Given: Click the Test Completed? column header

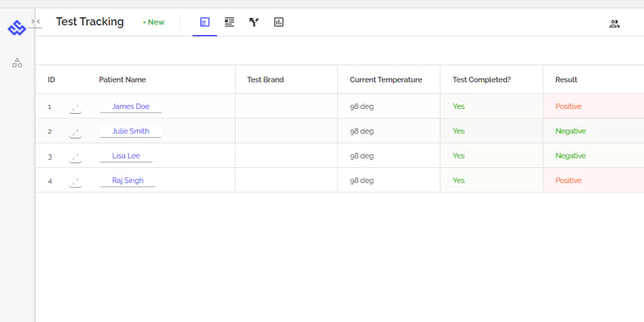Looking at the screenshot, I should tap(482, 80).
